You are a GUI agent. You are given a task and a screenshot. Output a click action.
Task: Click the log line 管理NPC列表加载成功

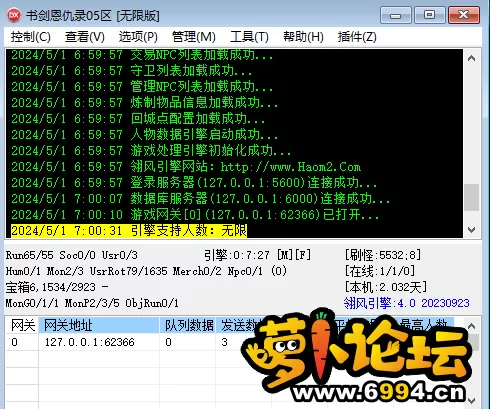click(142, 87)
